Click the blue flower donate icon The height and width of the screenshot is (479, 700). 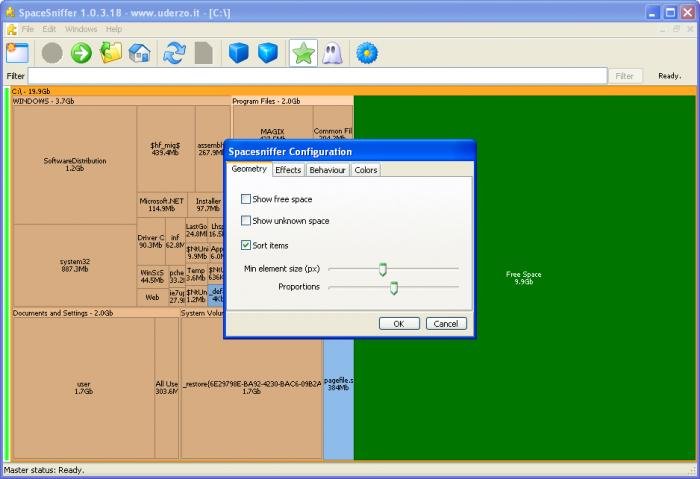point(367,53)
